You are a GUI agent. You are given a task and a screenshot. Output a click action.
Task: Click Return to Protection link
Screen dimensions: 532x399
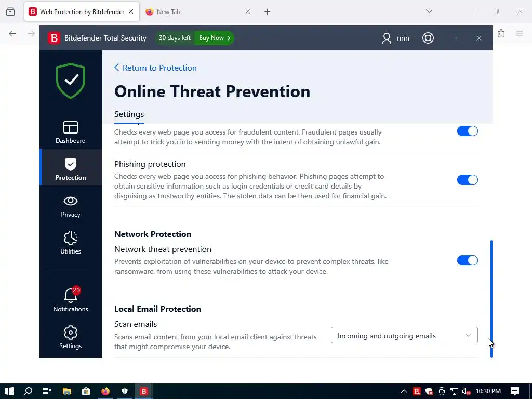pyautogui.click(x=155, y=68)
